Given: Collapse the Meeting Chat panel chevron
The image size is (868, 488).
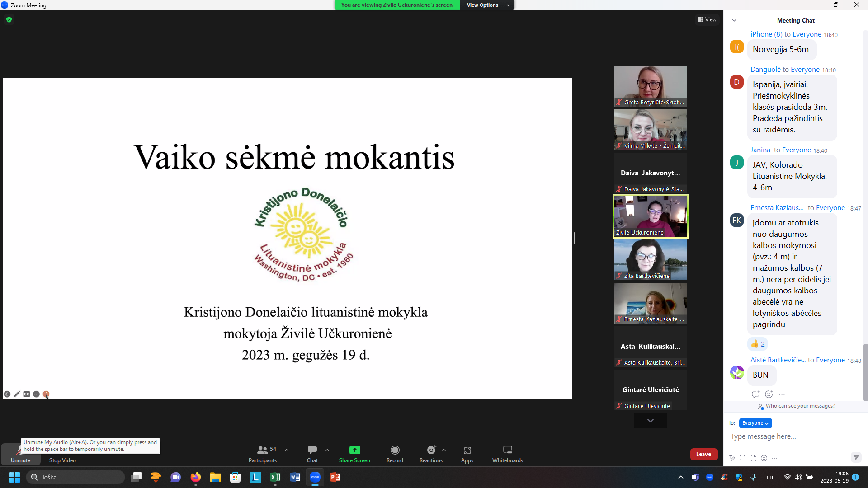Looking at the screenshot, I should click(734, 20).
